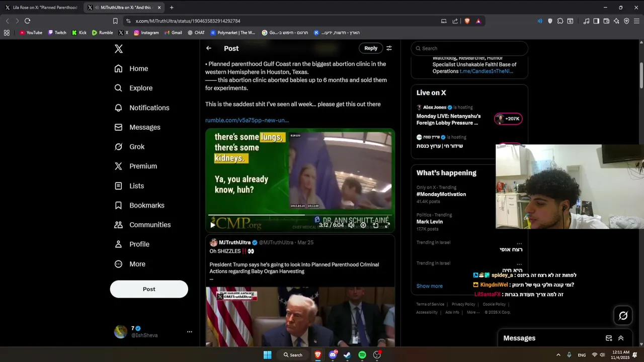Open a new browser tab
The image size is (644, 362).
point(172,8)
